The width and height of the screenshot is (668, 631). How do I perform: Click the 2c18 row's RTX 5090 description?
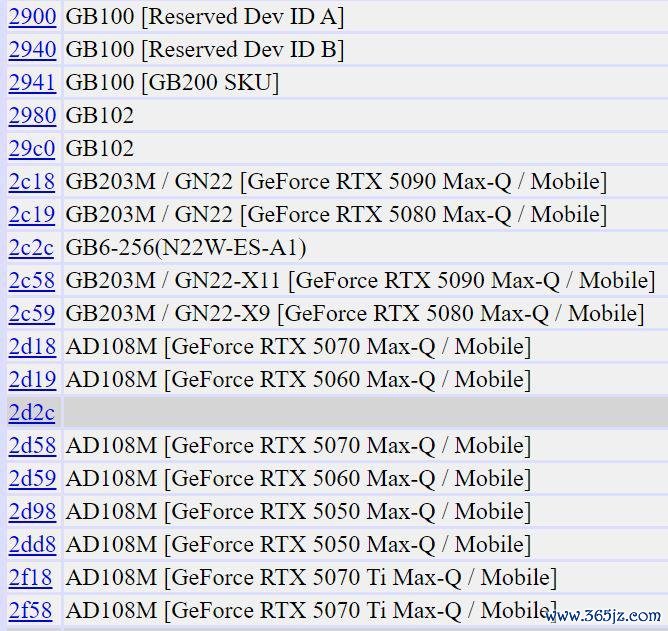point(337,182)
